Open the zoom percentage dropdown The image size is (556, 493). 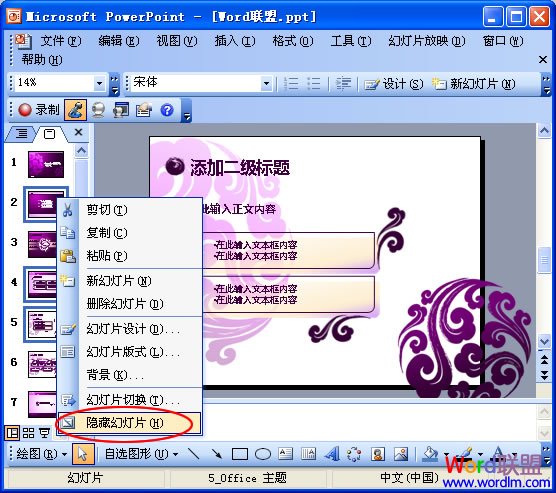100,83
